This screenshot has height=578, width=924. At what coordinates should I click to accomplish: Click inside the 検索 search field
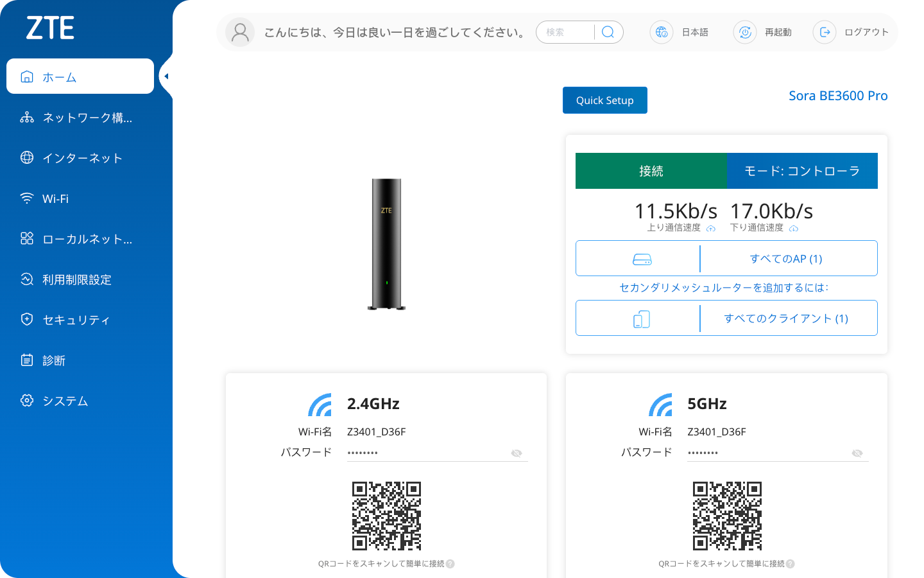(565, 32)
